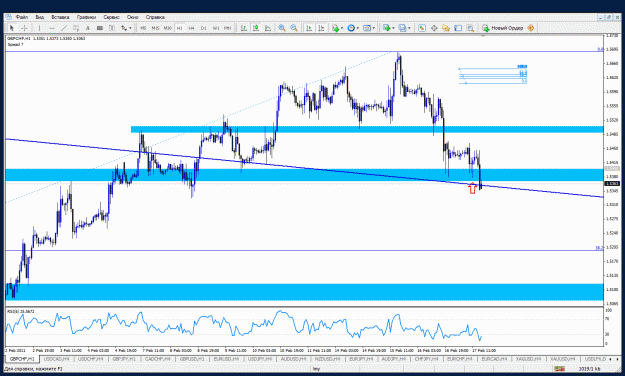Switch to the EURCAD,H4 chart tab

[494, 359]
